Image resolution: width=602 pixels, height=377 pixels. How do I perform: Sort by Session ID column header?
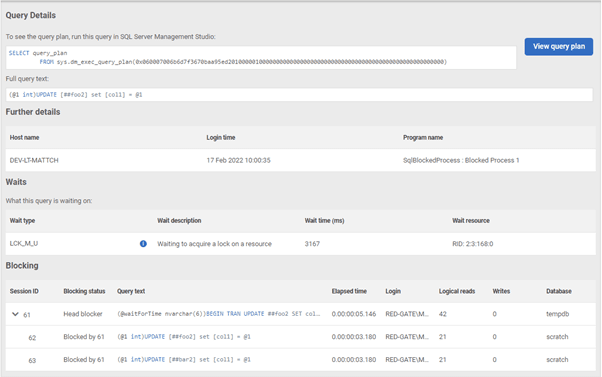[24, 291]
